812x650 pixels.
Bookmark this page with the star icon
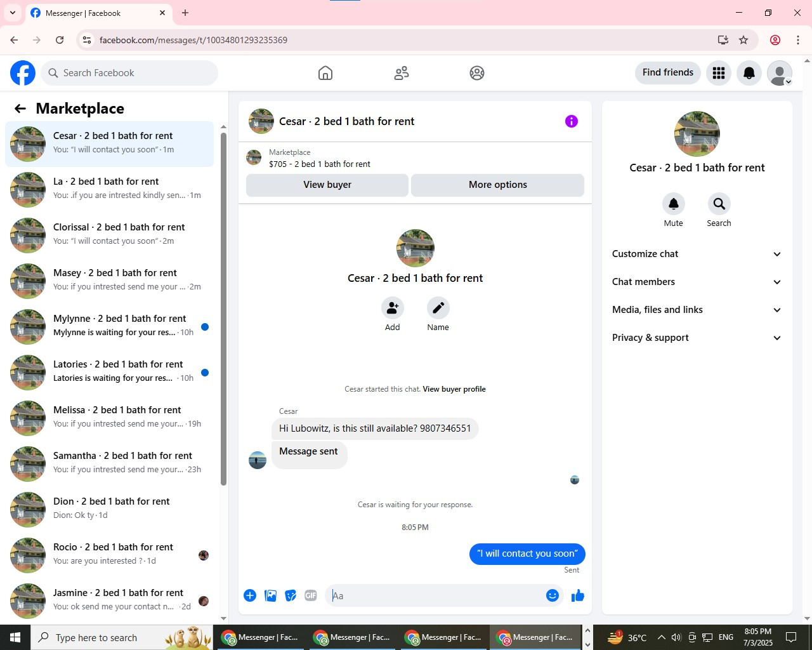[743, 40]
